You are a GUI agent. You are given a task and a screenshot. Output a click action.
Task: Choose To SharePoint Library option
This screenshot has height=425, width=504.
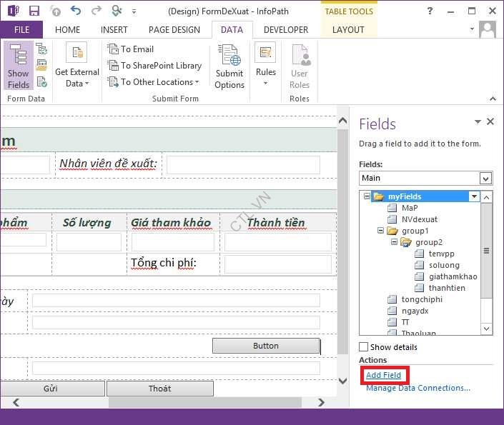tap(154, 65)
